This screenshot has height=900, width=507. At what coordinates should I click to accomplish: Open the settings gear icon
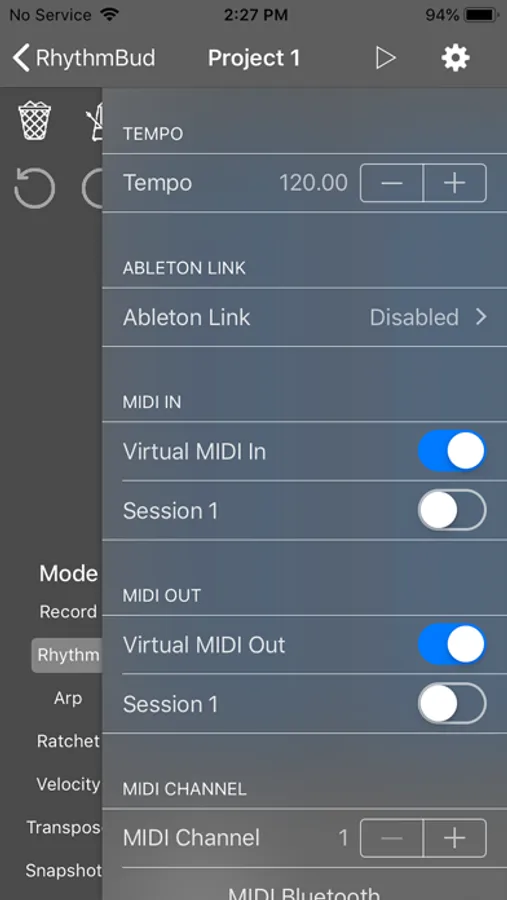click(x=455, y=58)
